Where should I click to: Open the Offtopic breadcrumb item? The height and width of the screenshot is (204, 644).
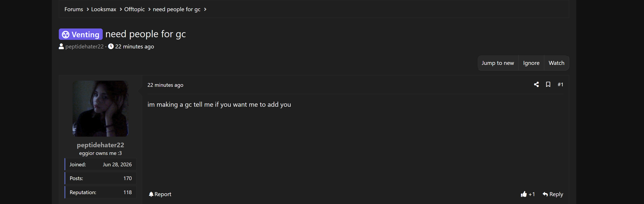click(x=134, y=9)
